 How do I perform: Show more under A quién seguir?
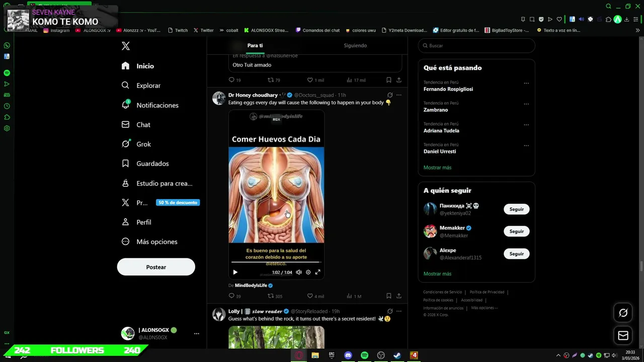(437, 274)
